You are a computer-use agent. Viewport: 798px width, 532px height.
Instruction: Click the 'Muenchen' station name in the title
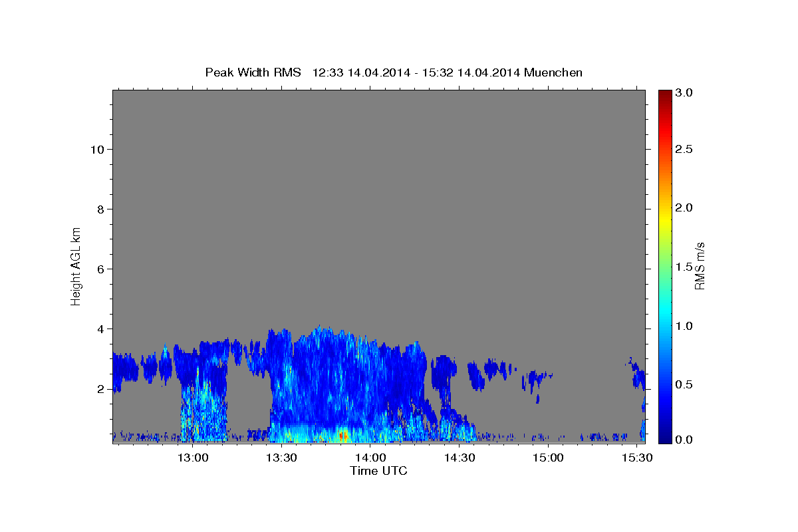coord(553,72)
